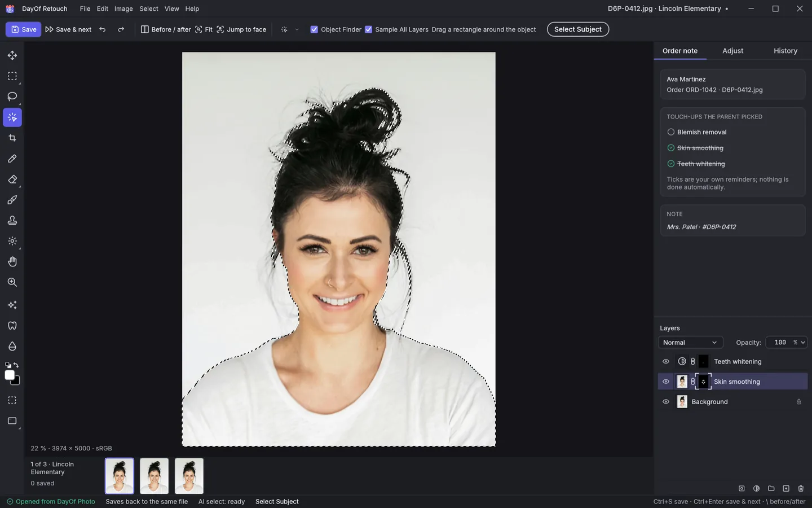Click the Save button
812x508 pixels.
pos(23,29)
